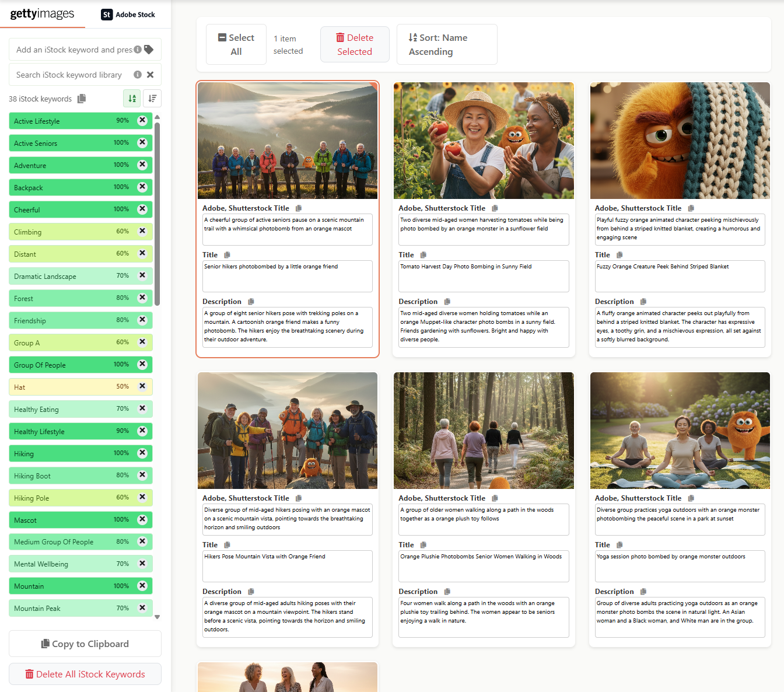Copy the Senior hikers photobombed Title text

click(x=228, y=255)
